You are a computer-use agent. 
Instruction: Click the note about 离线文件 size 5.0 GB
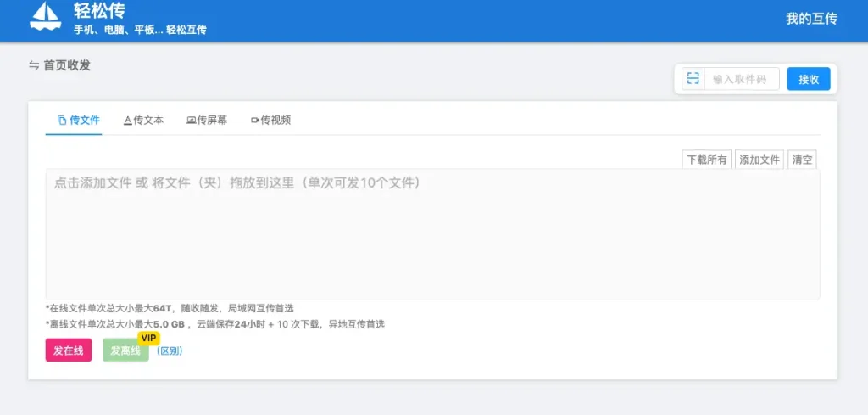click(x=215, y=325)
